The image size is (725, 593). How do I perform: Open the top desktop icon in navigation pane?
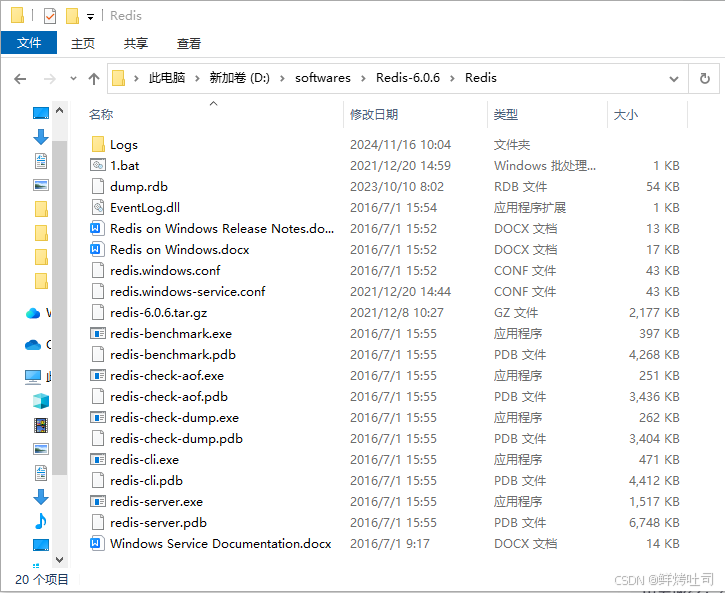pyautogui.click(x=41, y=113)
